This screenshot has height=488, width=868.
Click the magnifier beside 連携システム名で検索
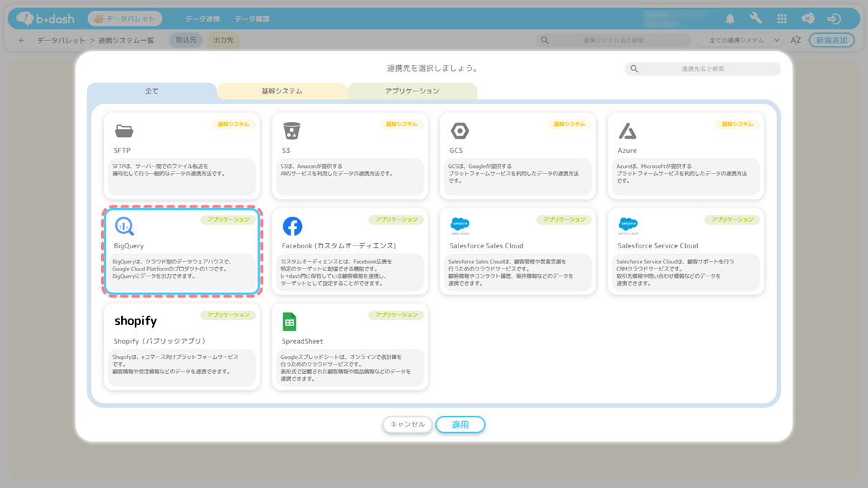tap(545, 40)
